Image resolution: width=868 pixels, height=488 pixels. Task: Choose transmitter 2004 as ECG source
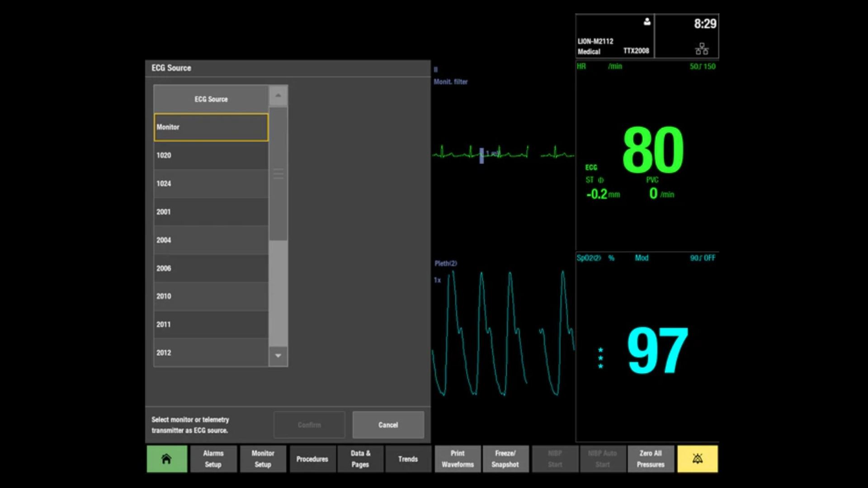click(211, 240)
